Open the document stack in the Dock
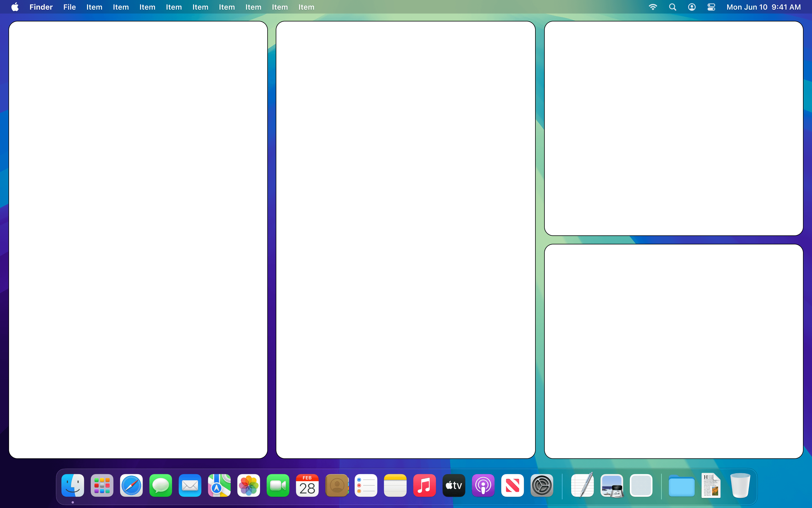The width and height of the screenshot is (812, 508). click(x=711, y=485)
